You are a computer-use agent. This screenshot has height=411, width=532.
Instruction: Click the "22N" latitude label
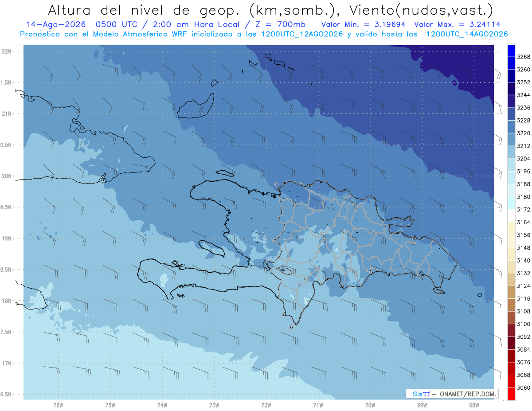tap(7, 51)
